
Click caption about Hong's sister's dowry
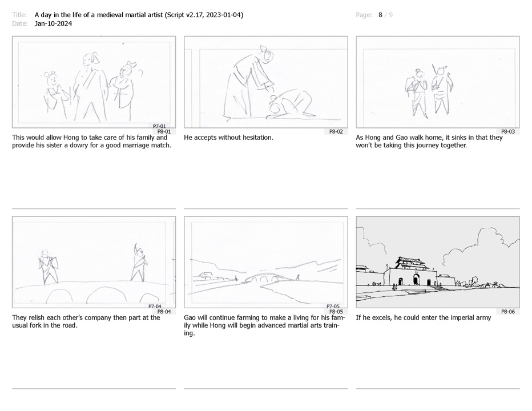91,142
